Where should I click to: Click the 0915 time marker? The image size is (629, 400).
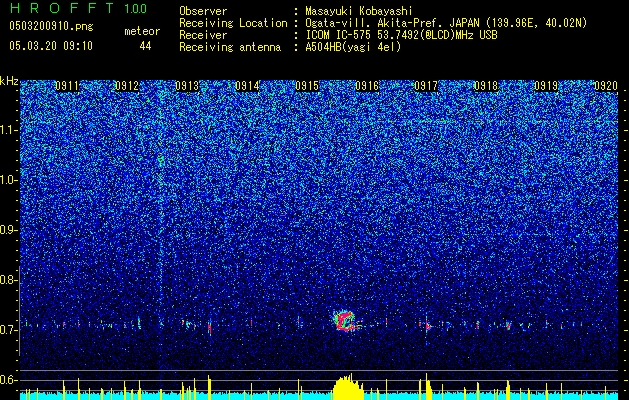pyautogui.click(x=307, y=86)
